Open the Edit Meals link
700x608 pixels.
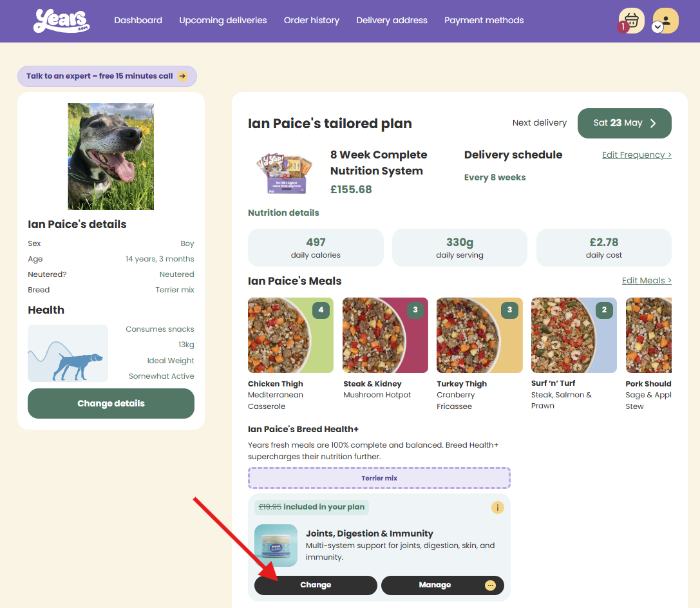coord(646,281)
